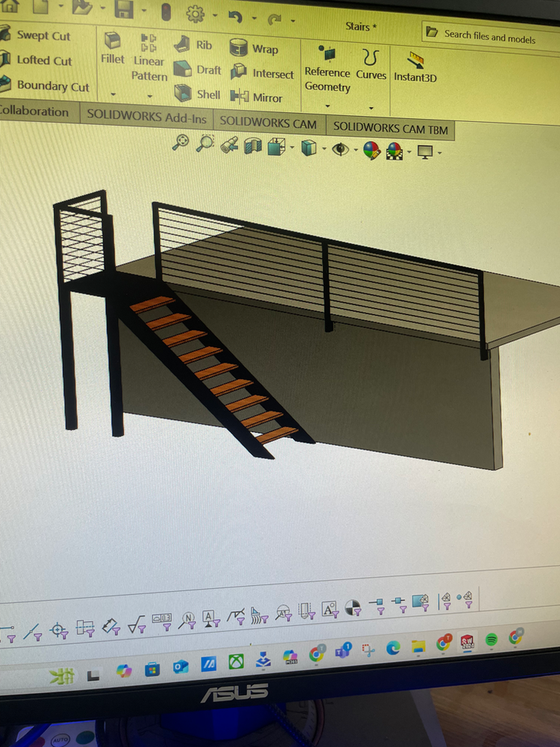Open the Options gear icon
560x747 pixels.
pyautogui.click(x=195, y=14)
